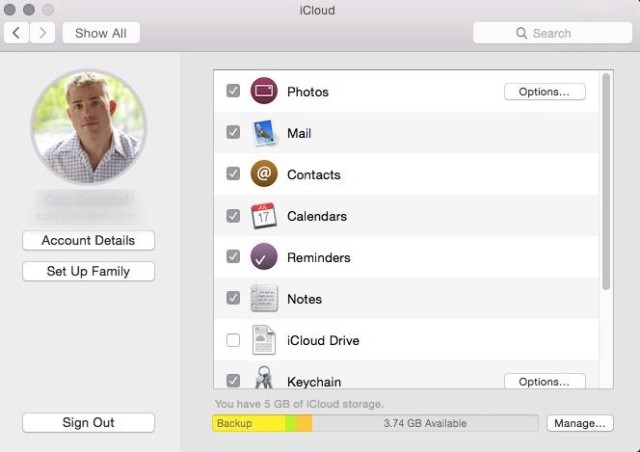
Task: Click the iCloud Drive document icon
Action: 264,340
